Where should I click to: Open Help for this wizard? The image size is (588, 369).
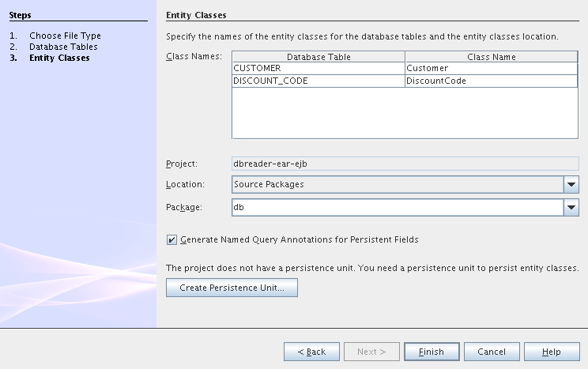pyautogui.click(x=552, y=352)
